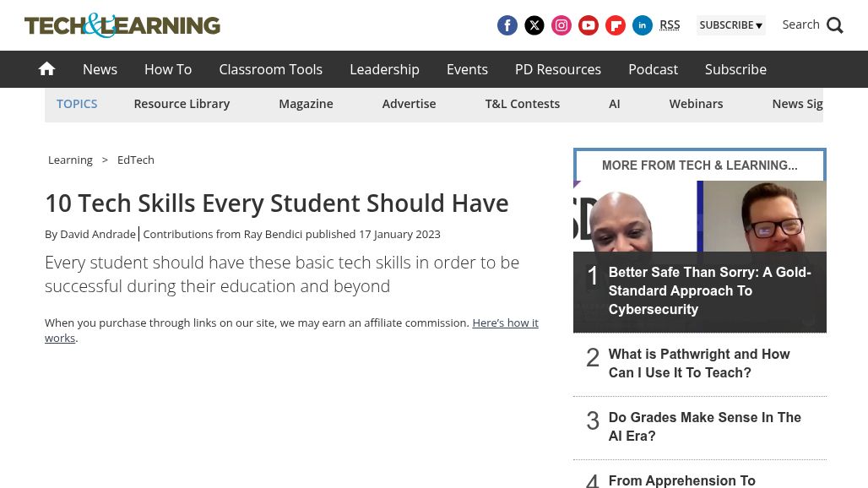Screen dimensions: 868x488
Task: Open the LinkedIn social icon
Action: coord(643,25)
